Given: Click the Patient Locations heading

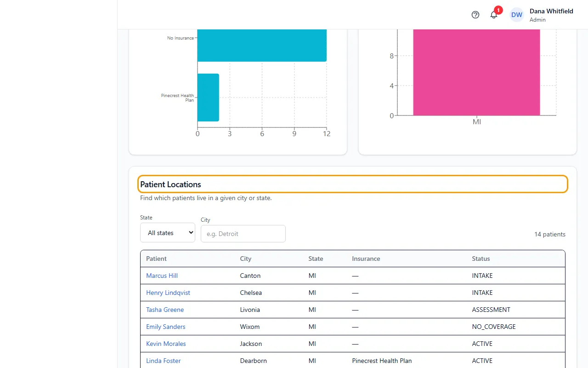Looking at the screenshot, I should pos(170,184).
